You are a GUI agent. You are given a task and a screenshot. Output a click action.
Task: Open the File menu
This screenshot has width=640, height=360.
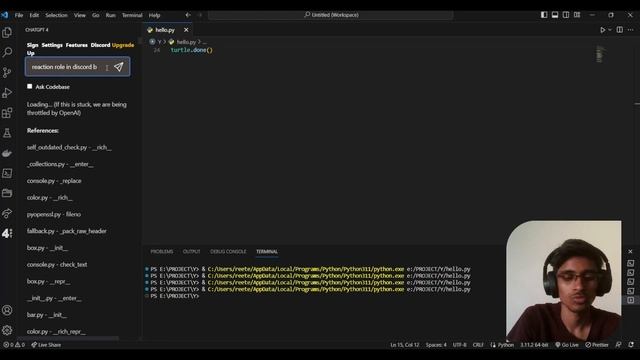tap(19, 15)
